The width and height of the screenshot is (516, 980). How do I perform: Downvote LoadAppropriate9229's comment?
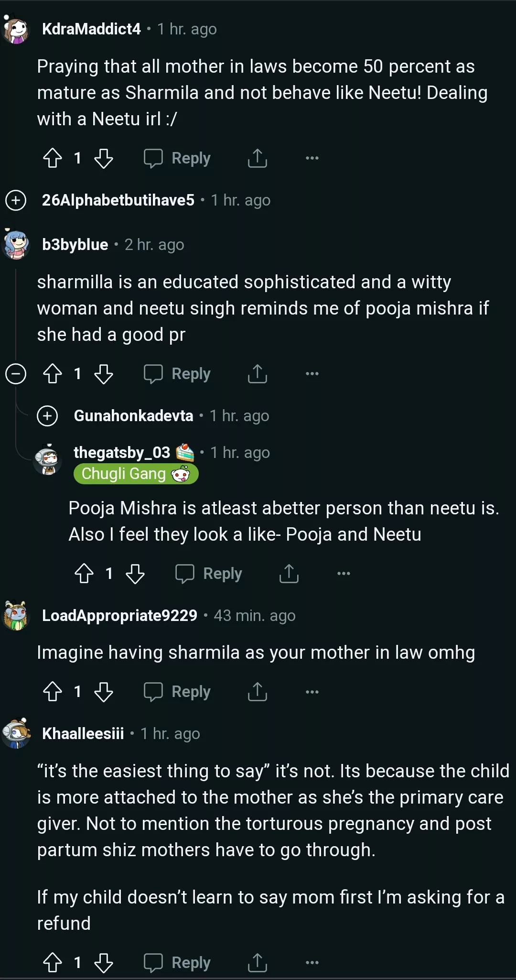(103, 692)
